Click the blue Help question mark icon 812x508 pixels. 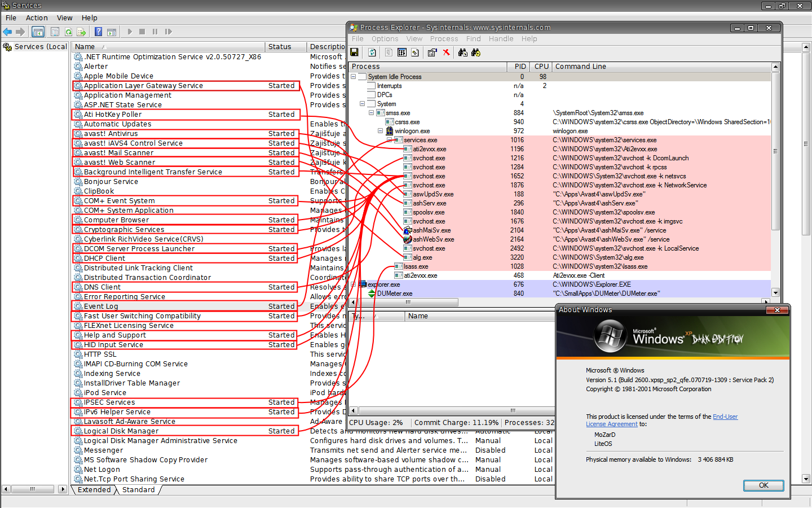coord(98,32)
